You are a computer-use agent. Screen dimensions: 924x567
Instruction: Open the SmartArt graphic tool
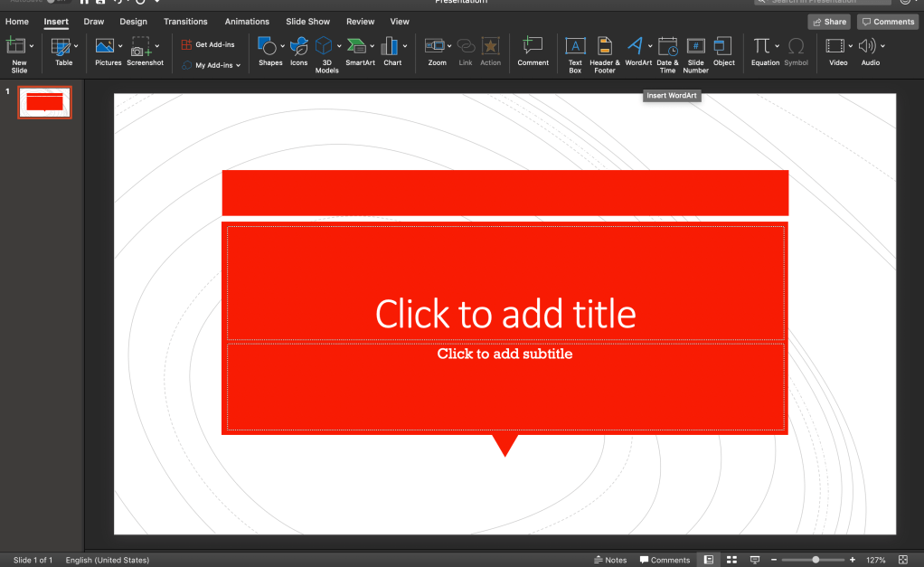[x=360, y=51]
